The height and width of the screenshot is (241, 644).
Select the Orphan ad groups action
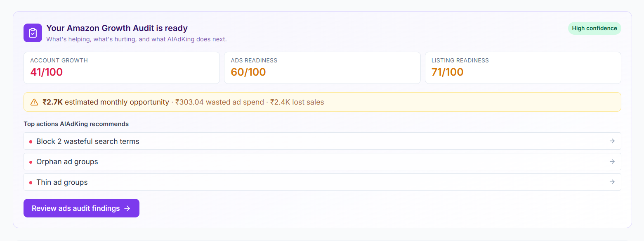coord(322,162)
